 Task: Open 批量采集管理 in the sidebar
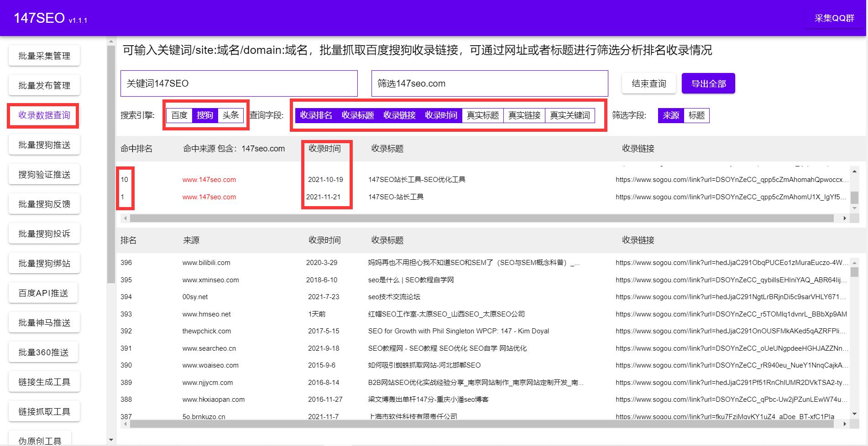coord(43,55)
